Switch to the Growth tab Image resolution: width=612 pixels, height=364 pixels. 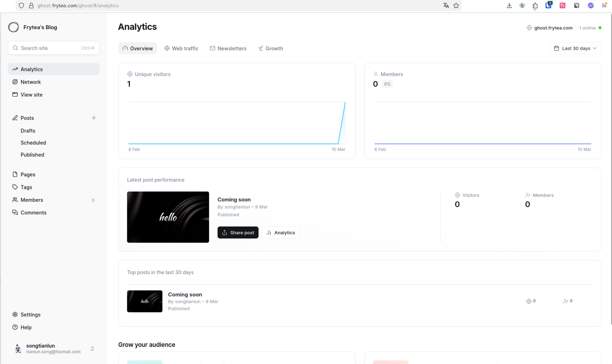(x=271, y=48)
